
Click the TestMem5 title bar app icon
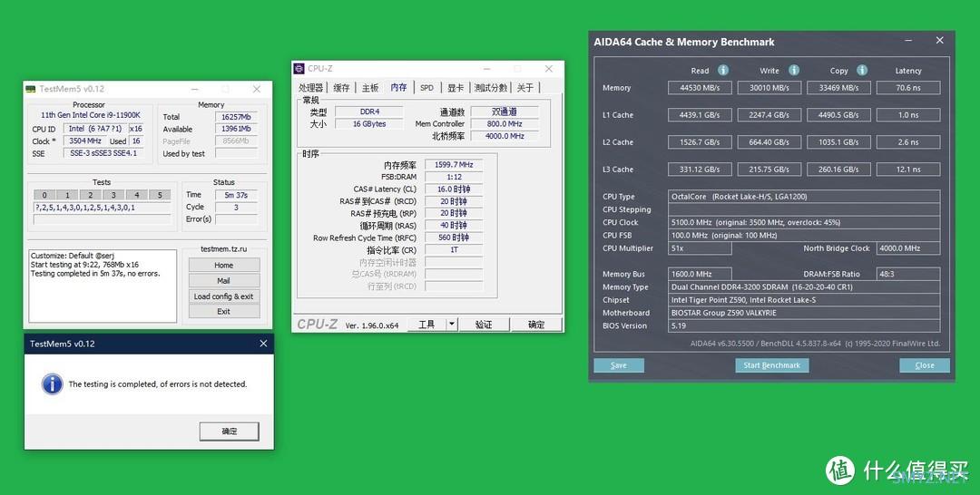tap(31, 89)
